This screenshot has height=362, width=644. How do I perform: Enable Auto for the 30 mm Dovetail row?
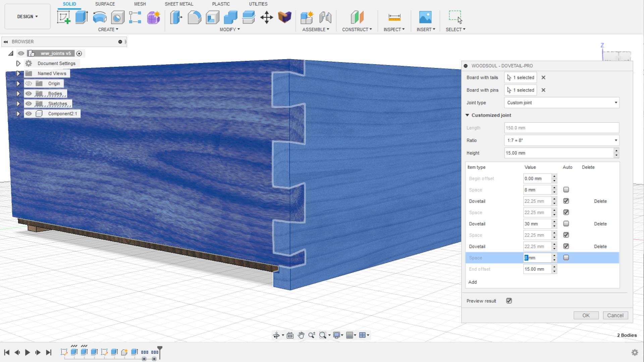coord(566,224)
